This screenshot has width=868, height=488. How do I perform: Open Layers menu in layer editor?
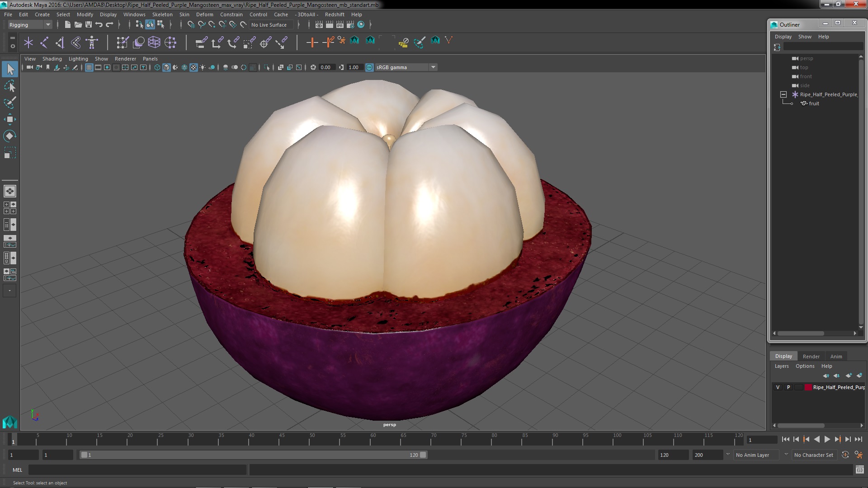click(781, 366)
